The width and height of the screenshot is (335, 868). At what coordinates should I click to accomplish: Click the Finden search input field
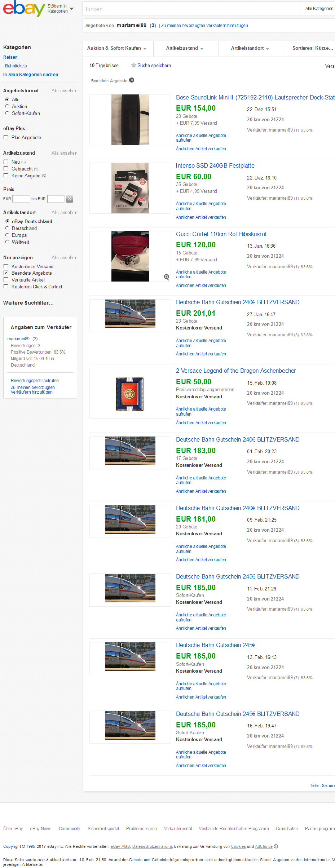191,9
